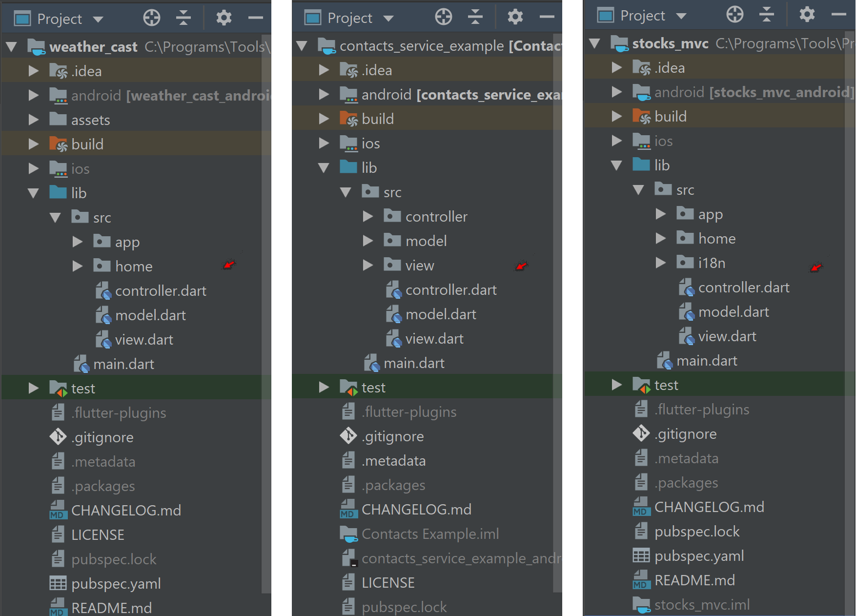The image size is (857, 616).
Task: Select the build folder in weather_cast
Action: (88, 144)
